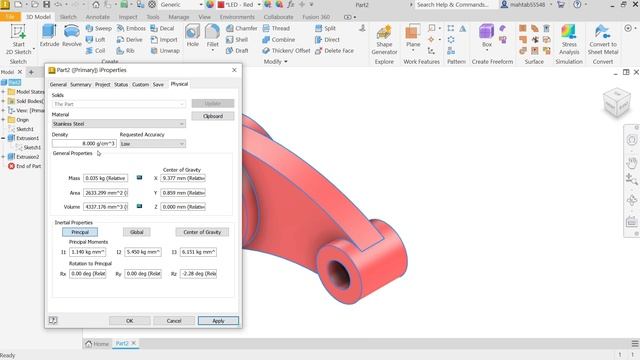
Task: Select Thicken/Offset tool
Action: pos(287,51)
